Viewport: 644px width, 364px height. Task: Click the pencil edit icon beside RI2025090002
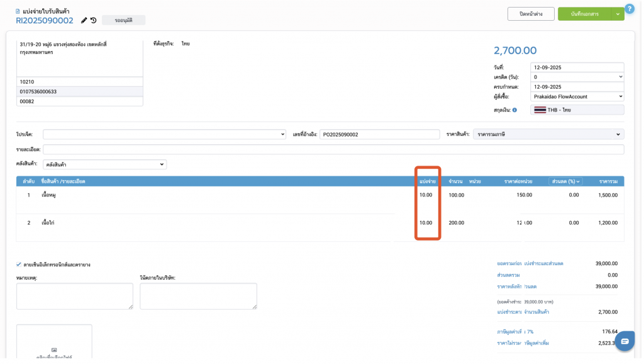pyautogui.click(x=84, y=20)
